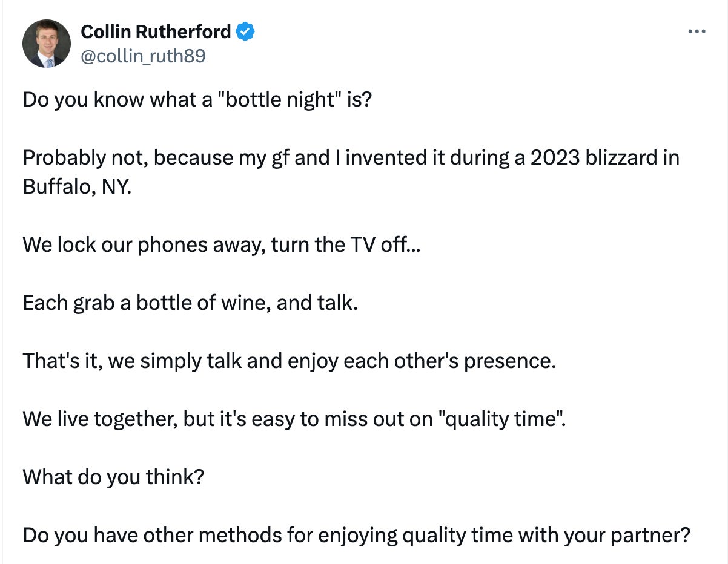
Task: Click the opening line asking about "bottle night"
Action: click(x=196, y=99)
